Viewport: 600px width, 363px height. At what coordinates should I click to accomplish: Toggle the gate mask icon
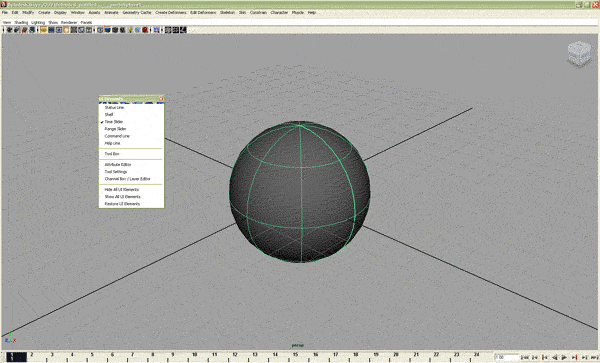point(66,29)
